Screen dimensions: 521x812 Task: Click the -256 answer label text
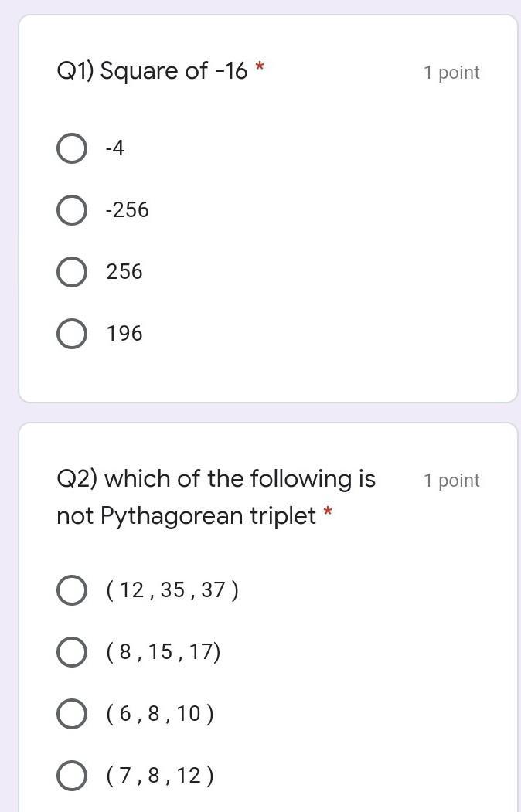pos(128,210)
